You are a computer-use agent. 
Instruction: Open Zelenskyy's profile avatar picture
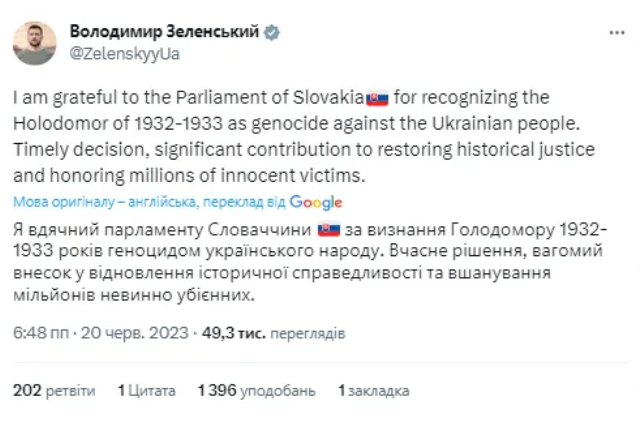click(x=34, y=43)
